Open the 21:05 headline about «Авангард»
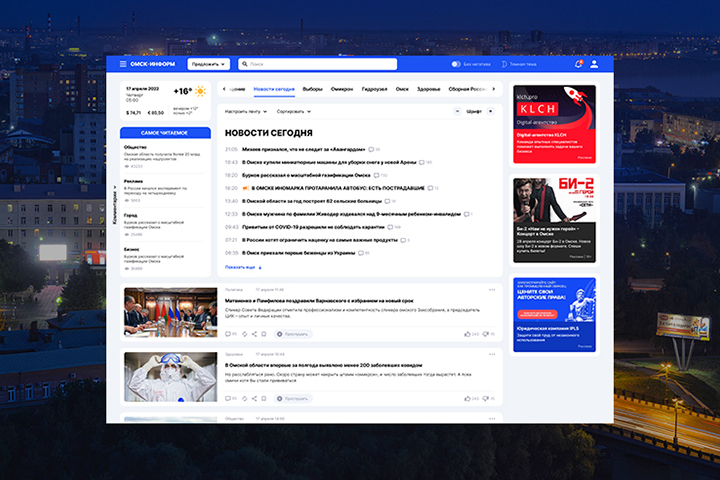The height and width of the screenshot is (480, 720). pyautogui.click(x=304, y=149)
